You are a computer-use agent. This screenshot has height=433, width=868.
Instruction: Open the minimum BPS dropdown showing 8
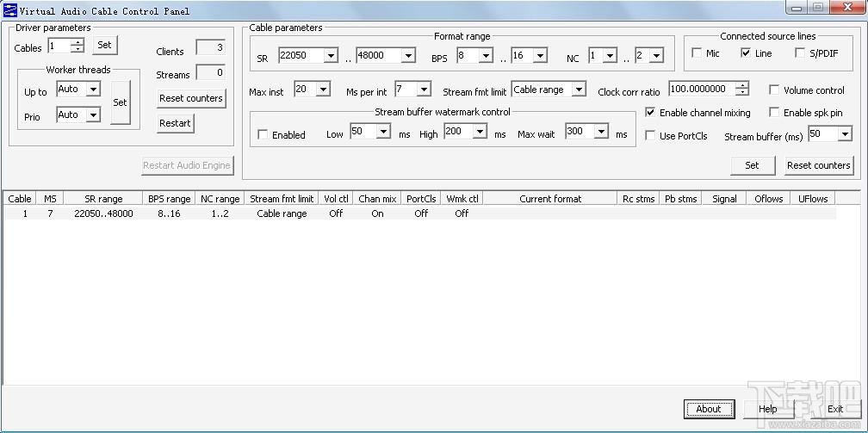coord(486,55)
